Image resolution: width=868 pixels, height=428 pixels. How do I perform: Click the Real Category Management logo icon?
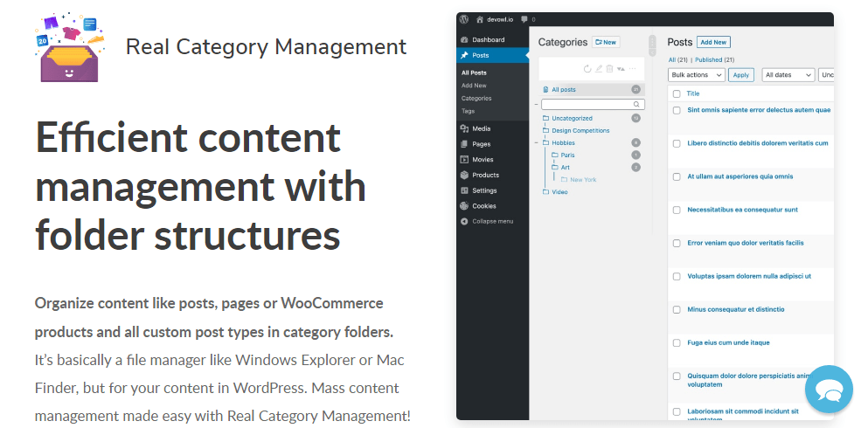pos(70,47)
